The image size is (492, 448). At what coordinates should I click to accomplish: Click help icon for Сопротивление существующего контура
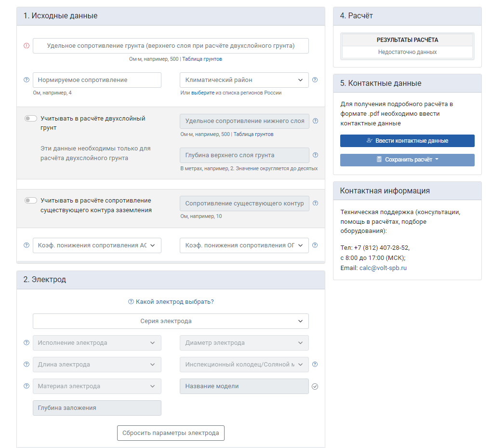(x=315, y=204)
